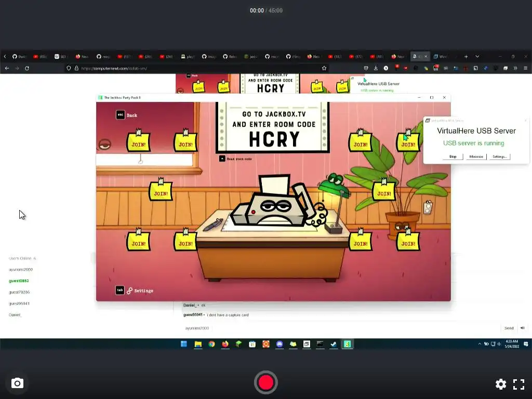Open VirtualHere icon on the taskbar
The height and width of the screenshot is (399, 532).
[307, 344]
